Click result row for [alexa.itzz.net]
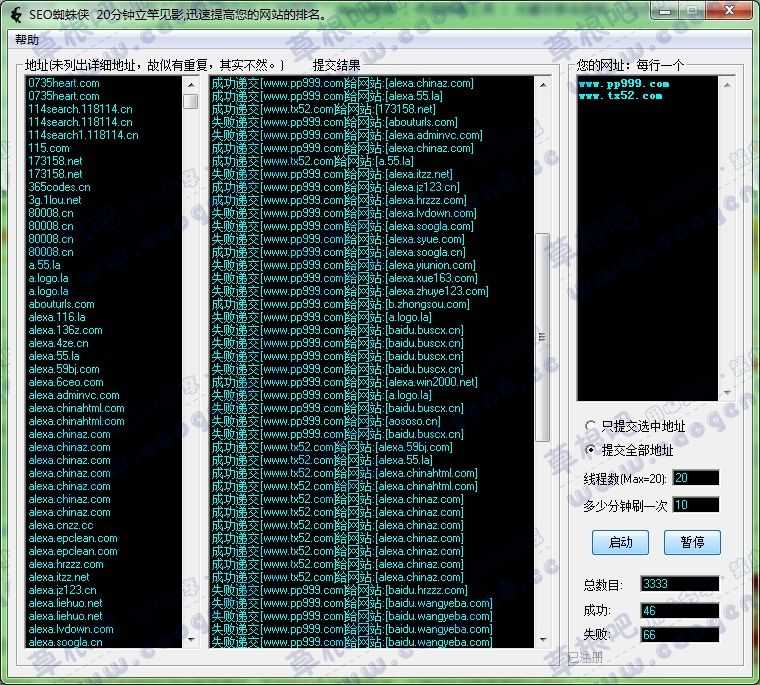Screen dimensions: 760x685 (x=332, y=174)
